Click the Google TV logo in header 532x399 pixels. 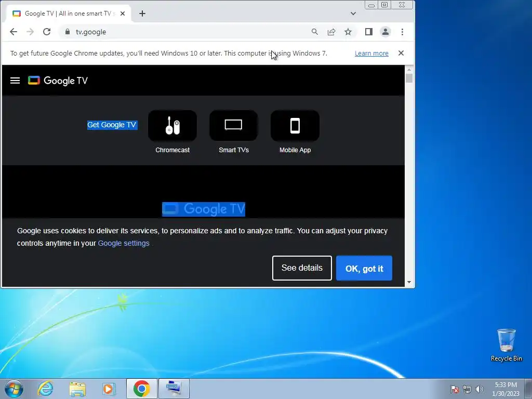pos(58,81)
